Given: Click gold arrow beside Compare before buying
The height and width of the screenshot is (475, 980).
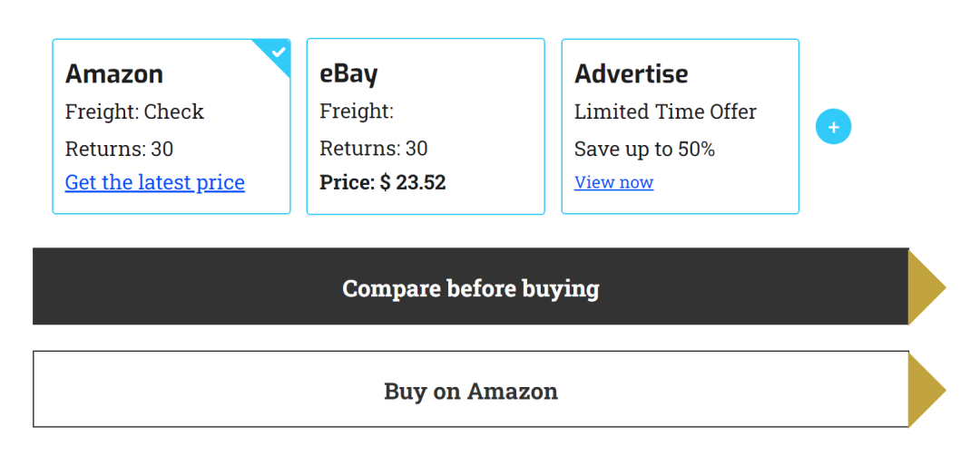Looking at the screenshot, I should 924,287.
